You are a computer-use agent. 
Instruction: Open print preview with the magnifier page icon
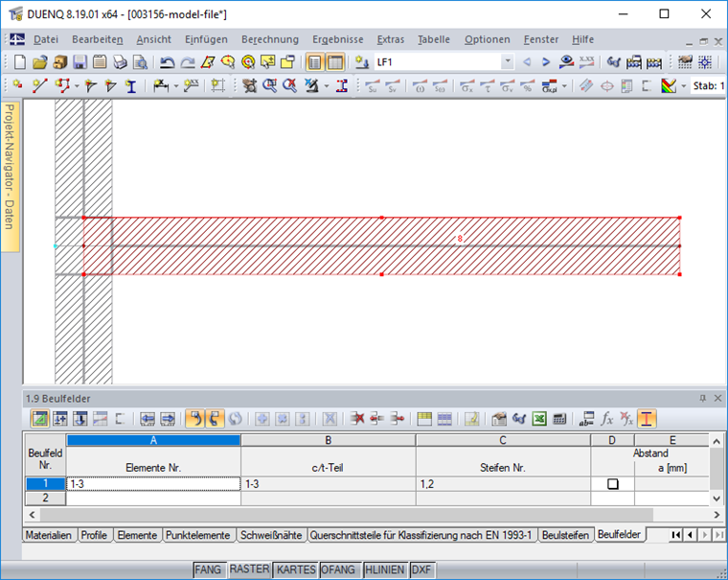coord(140,61)
